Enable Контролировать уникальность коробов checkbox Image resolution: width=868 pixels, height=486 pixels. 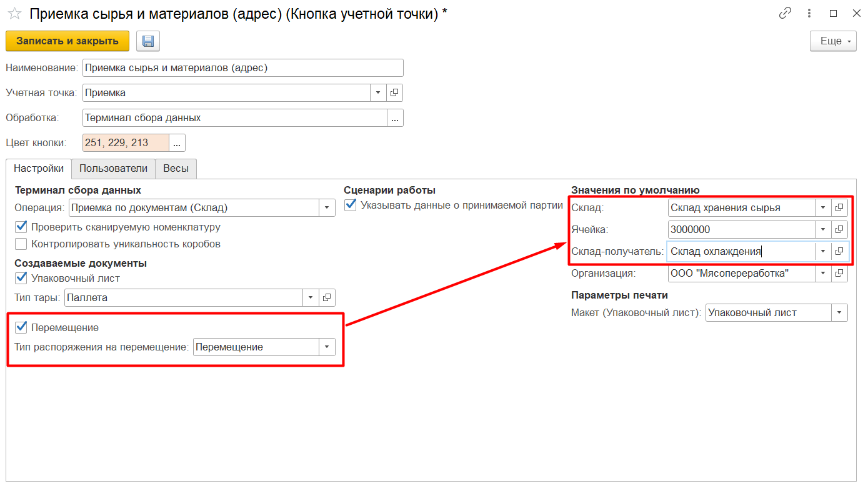tap(21, 244)
